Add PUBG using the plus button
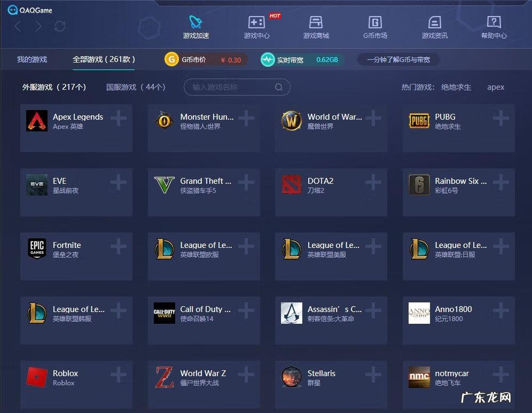Screen dimensions: 532x413 pyautogui.click(x=500, y=119)
